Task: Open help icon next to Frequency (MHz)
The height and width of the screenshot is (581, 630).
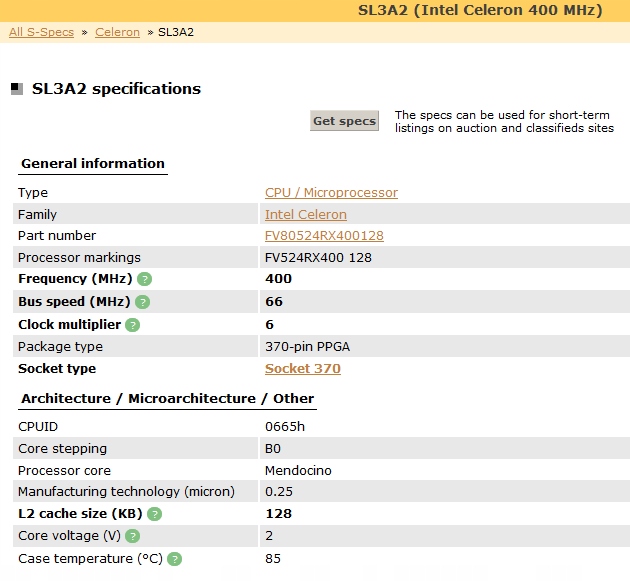Action: 145,279
